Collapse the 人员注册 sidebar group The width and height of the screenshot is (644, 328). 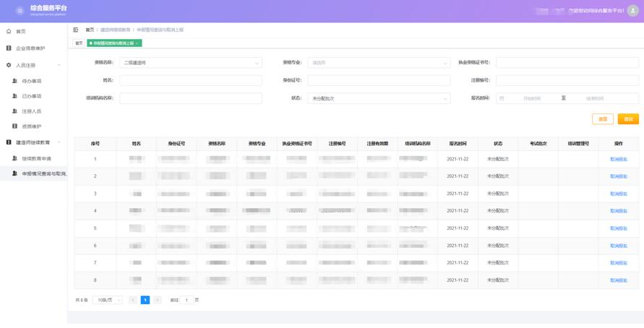59,65
